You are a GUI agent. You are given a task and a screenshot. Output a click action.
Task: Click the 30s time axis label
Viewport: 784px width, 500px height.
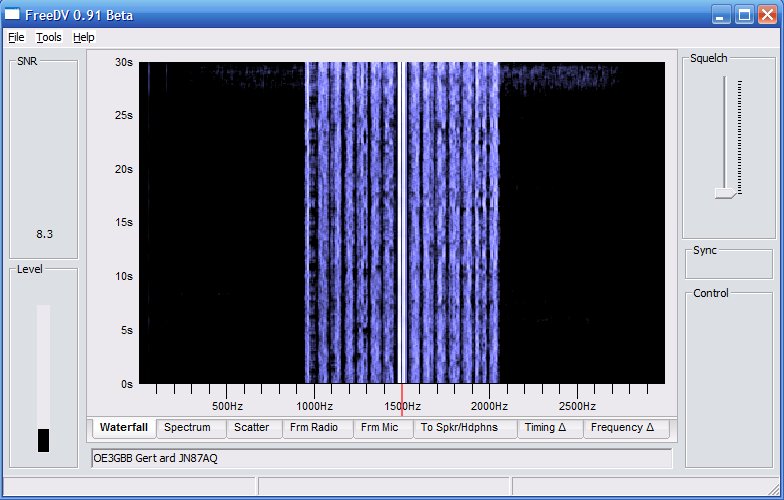point(124,62)
